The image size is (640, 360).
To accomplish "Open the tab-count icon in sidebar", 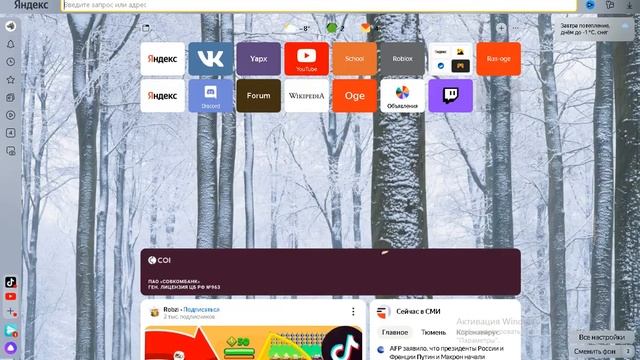I will click(x=11, y=133).
